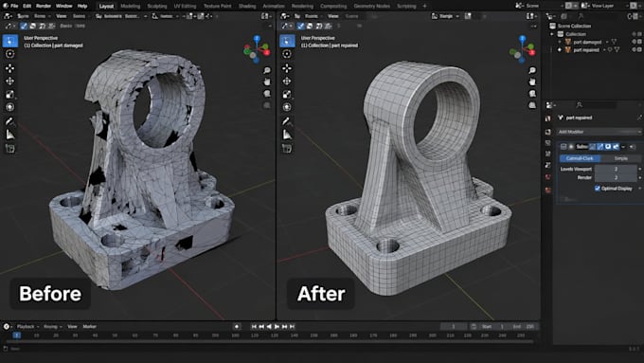Collapse the Collection in outliner

point(552,34)
